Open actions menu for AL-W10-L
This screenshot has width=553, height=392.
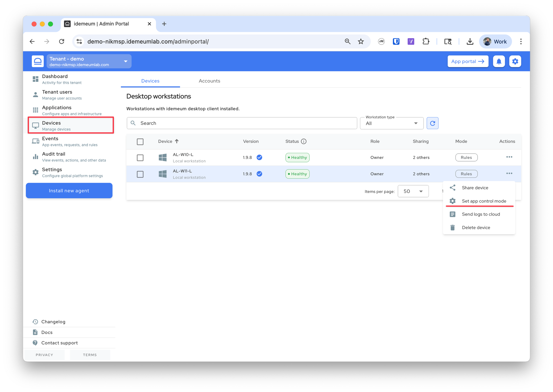(x=509, y=157)
